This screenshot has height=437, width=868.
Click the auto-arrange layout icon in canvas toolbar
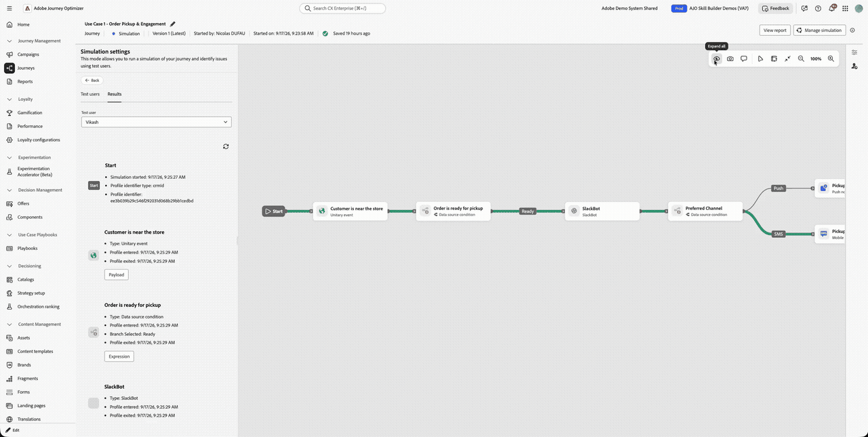pyautogui.click(x=774, y=59)
